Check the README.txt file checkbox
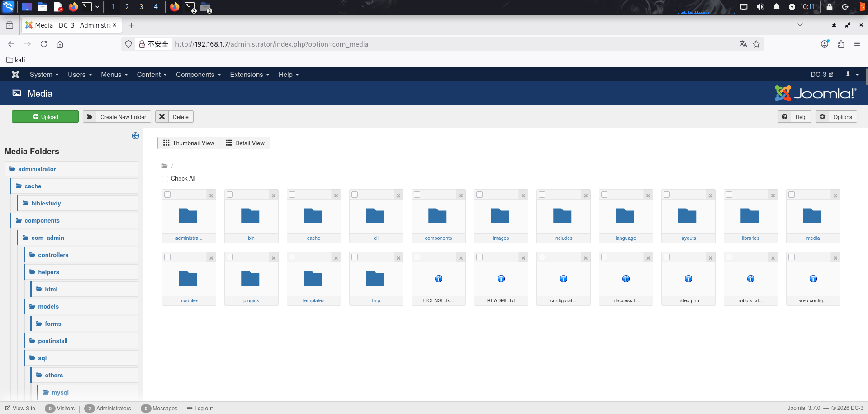 coord(479,257)
